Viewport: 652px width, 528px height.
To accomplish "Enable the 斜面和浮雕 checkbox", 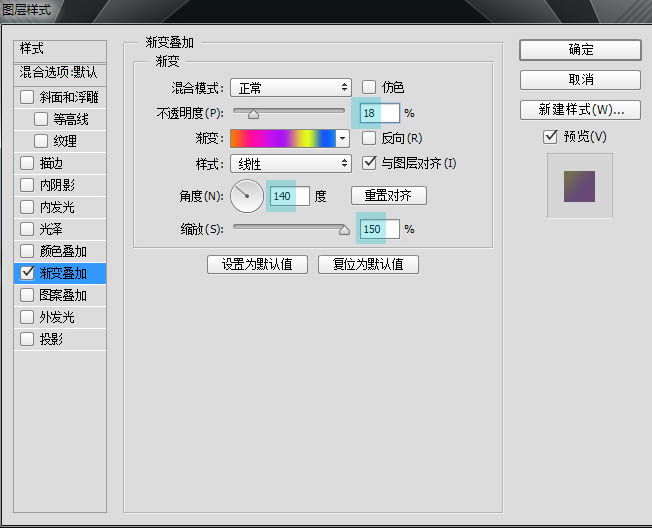I will click(x=27, y=97).
